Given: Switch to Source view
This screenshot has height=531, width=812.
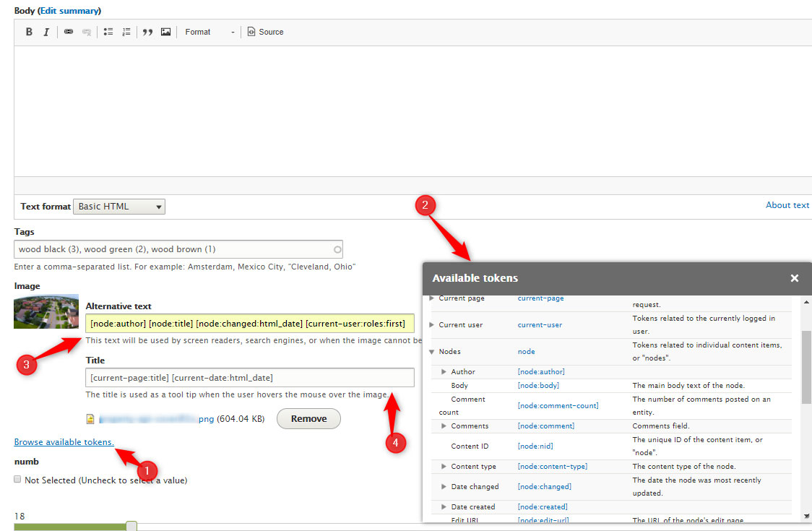Looking at the screenshot, I should click(x=265, y=32).
